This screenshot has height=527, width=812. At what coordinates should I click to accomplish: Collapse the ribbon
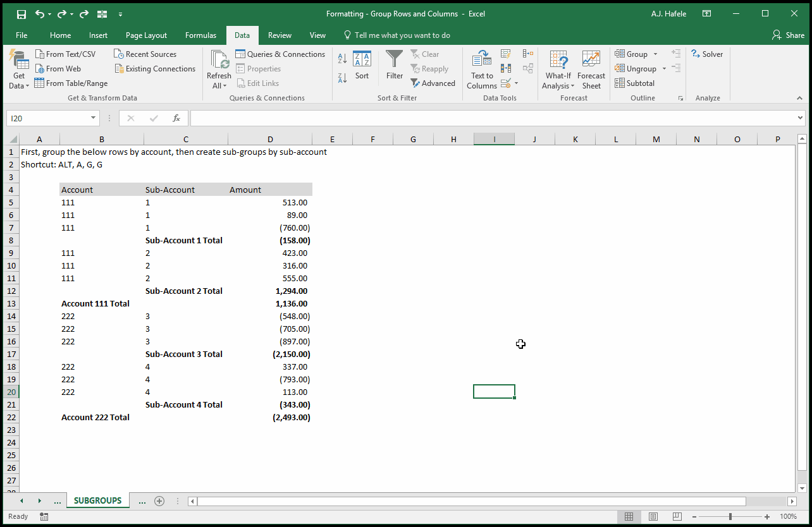[x=800, y=99]
